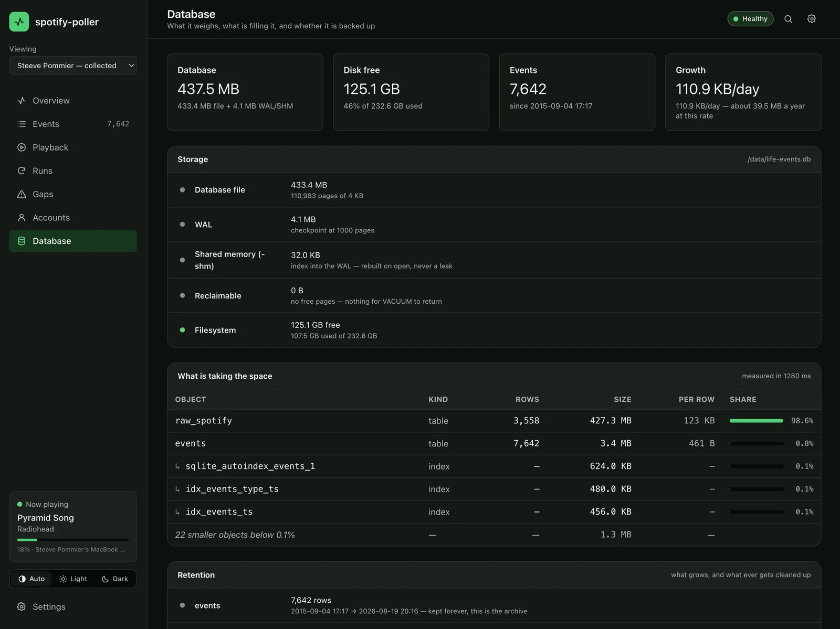Click the SIZE column header
Viewport: 840px width, 629px height.
tap(623, 399)
